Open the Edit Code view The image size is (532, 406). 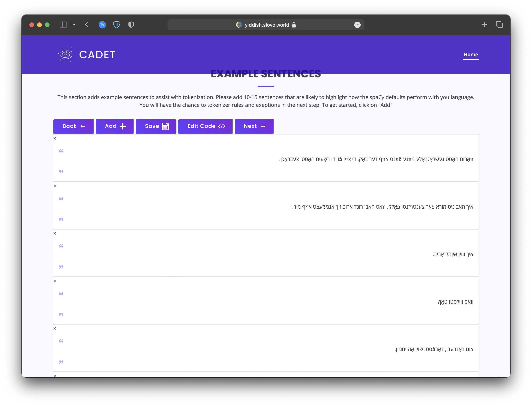point(206,126)
